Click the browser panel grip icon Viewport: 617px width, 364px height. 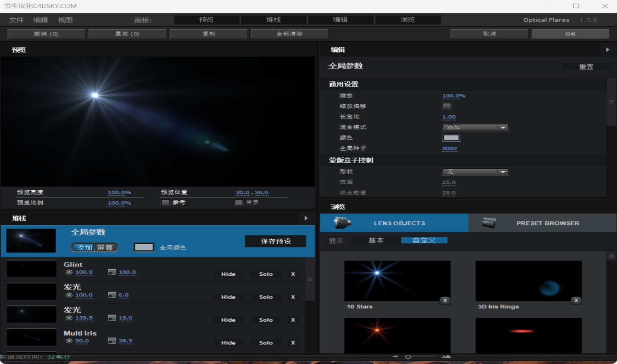click(611, 256)
